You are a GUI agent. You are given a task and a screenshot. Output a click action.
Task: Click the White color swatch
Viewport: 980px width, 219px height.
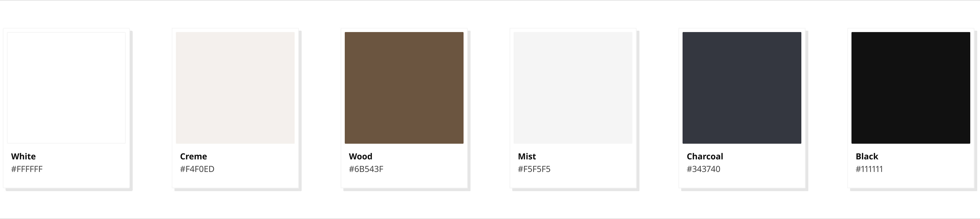[x=66, y=88]
